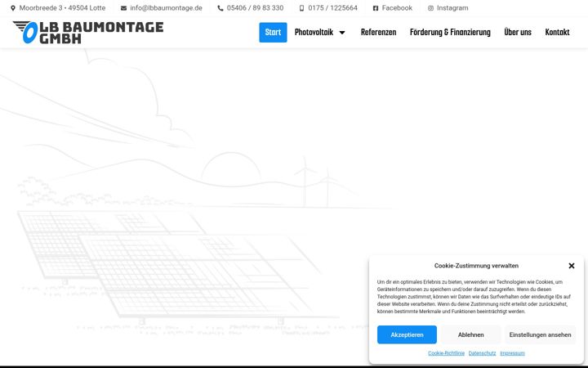Open the Kontakt page
This screenshot has width=588, height=368.
tap(557, 32)
